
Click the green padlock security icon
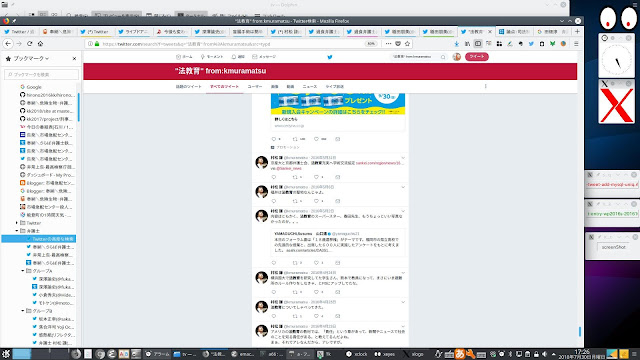coord(97,44)
